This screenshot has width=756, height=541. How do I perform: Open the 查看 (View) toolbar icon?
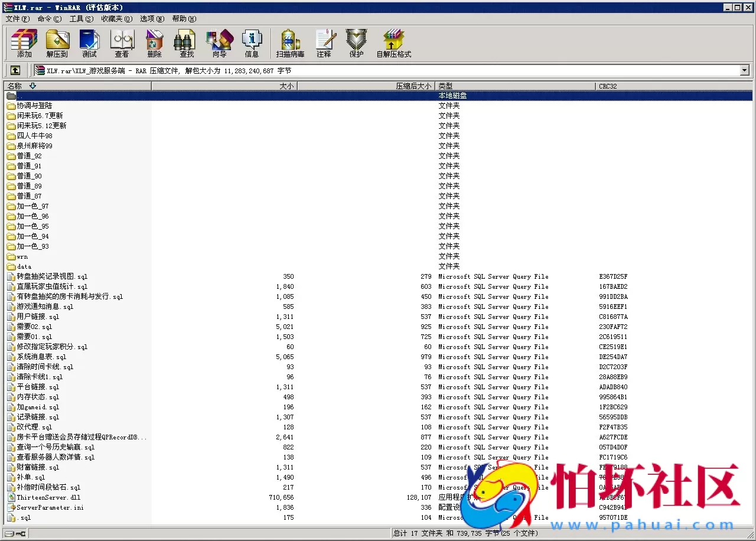[122, 43]
